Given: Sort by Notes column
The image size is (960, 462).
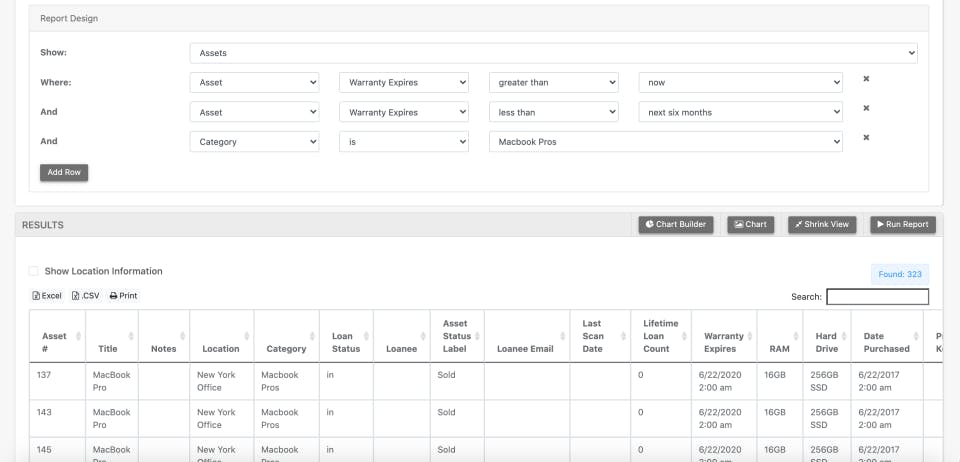Looking at the screenshot, I should (164, 336).
